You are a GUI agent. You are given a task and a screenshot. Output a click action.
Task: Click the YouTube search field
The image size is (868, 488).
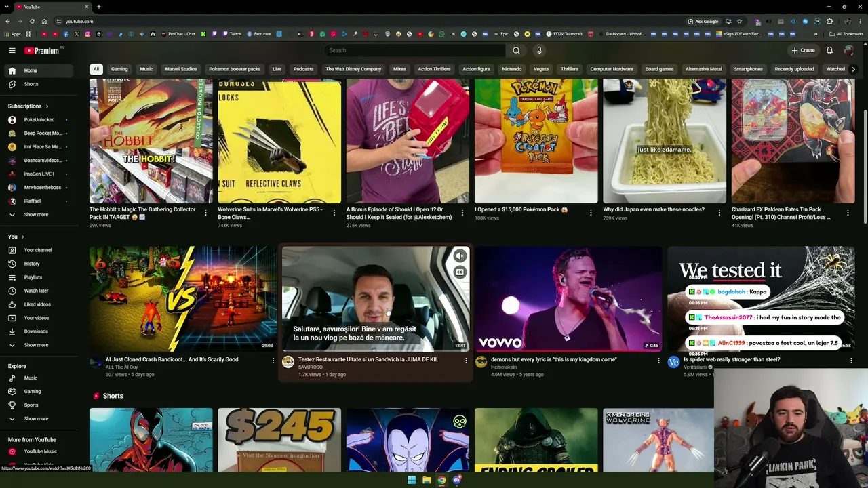coord(415,50)
